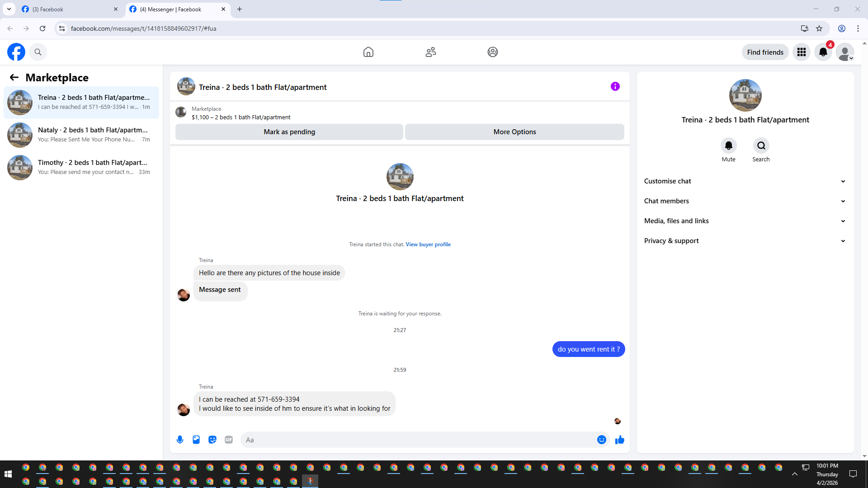Go to the Home feed icon

click(x=368, y=52)
